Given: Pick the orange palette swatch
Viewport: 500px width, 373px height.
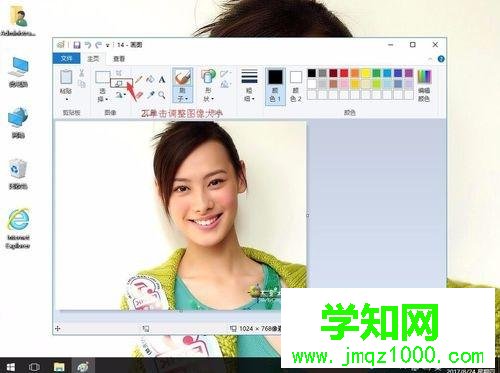Looking at the screenshot, I should [x=355, y=73].
